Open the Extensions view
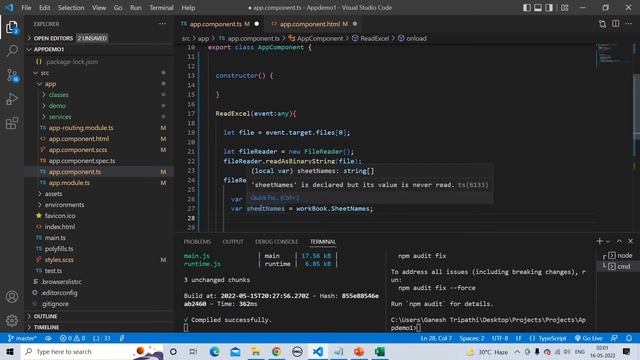Screen dimensions: 640x360 (12, 123)
